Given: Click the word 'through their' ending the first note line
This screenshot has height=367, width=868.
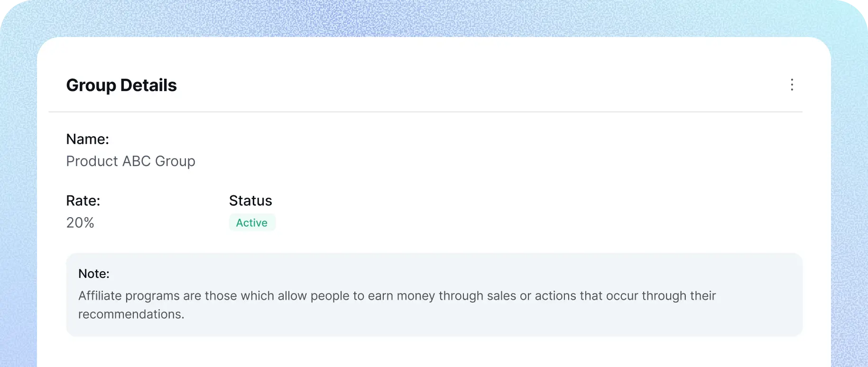Looking at the screenshot, I should click(x=678, y=296).
